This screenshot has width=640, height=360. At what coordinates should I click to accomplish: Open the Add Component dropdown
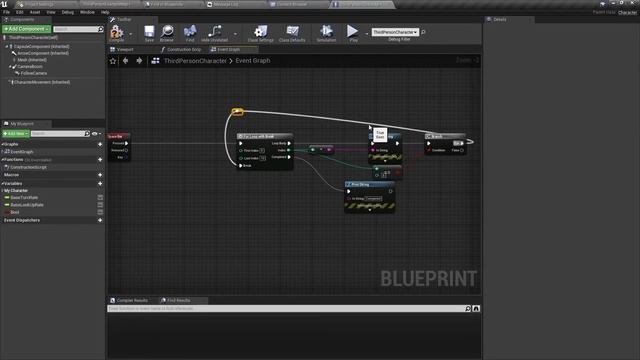coord(27,29)
